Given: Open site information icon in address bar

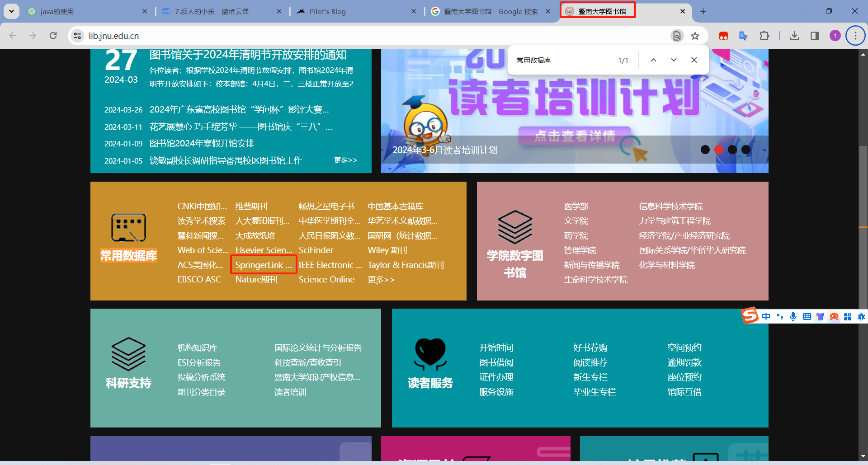Looking at the screenshot, I should pos(78,36).
